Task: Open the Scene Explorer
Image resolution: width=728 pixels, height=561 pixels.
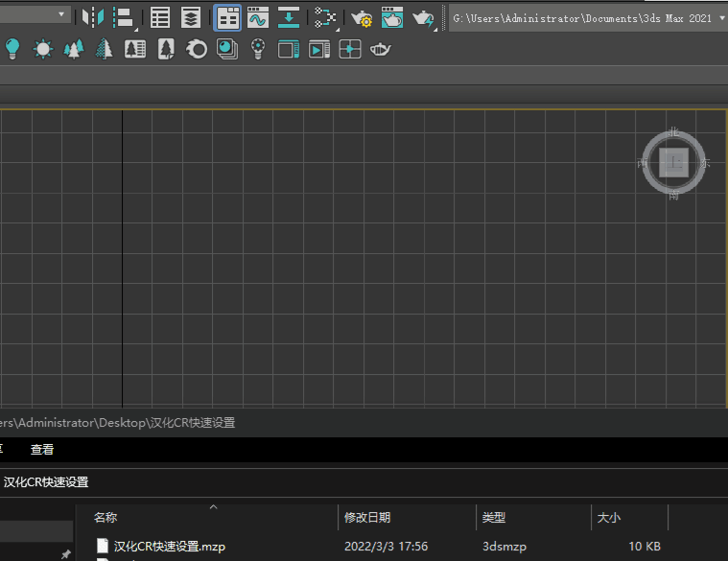Action: tap(160, 17)
